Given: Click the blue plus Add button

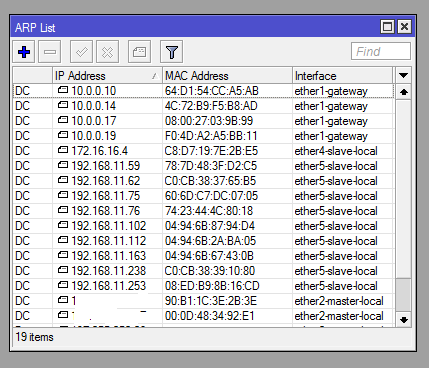Looking at the screenshot, I should tap(24, 52).
